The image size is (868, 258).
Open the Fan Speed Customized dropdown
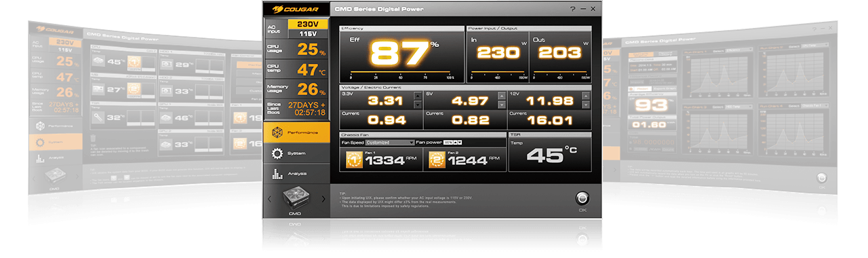[389, 143]
